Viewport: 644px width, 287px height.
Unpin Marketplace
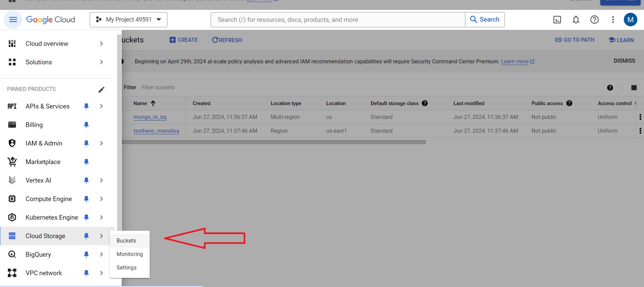point(86,162)
